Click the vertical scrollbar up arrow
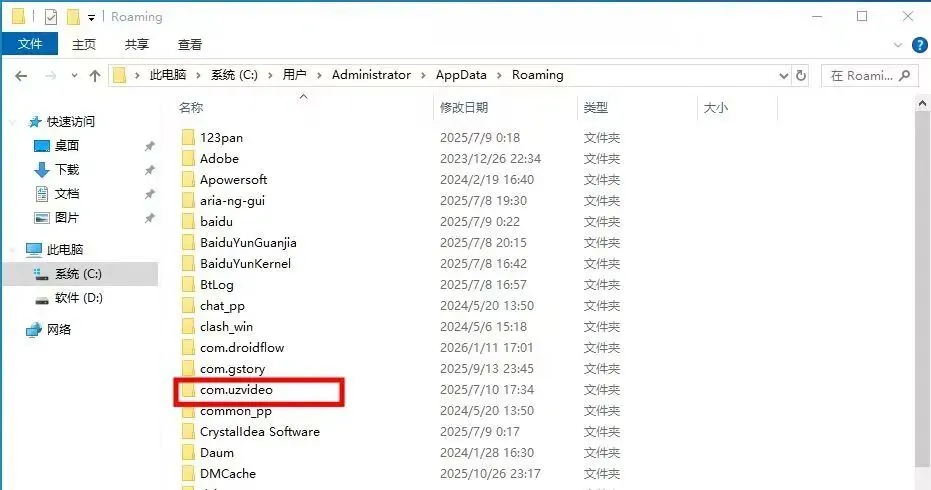 [x=922, y=104]
